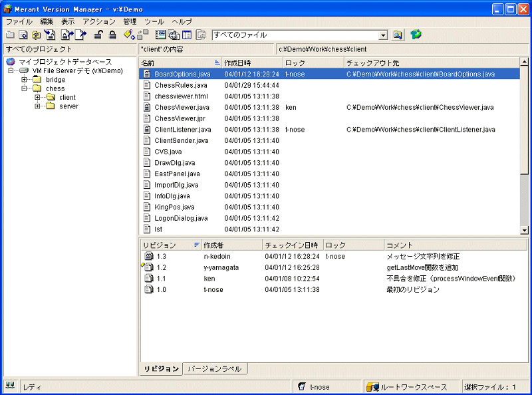This screenshot has width=532, height=395.
Task: Click the network icon in the status bar
Action: (x=10, y=386)
